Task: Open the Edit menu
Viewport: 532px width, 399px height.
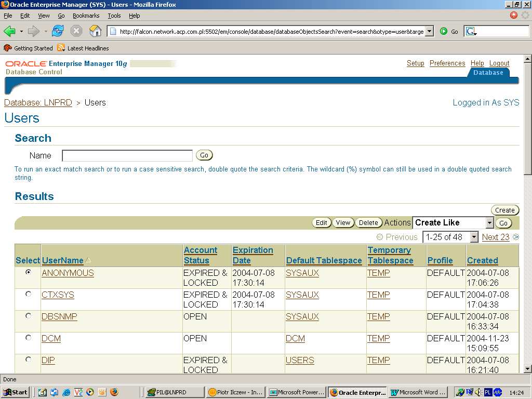Action: click(25, 16)
